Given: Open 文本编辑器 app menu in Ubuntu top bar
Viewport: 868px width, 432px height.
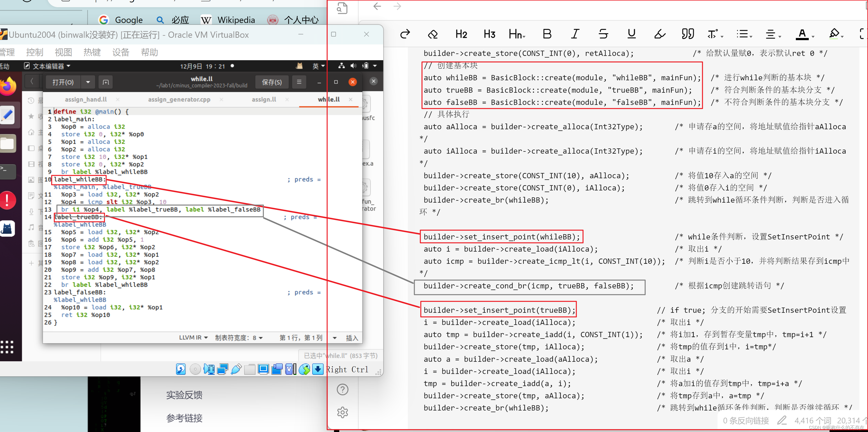Looking at the screenshot, I should coord(47,66).
